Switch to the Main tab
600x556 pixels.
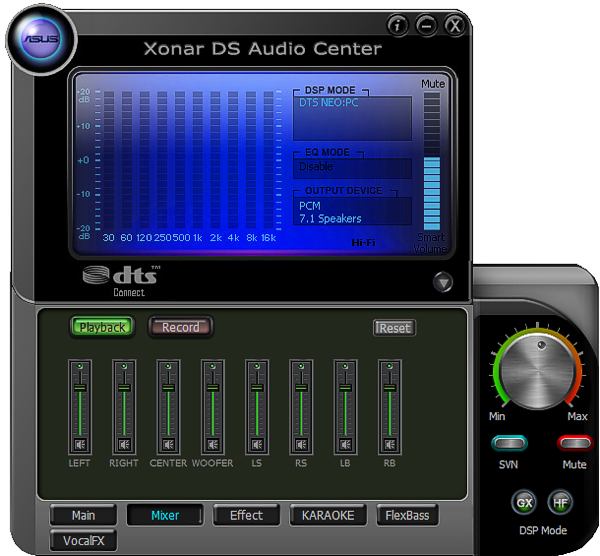[x=83, y=515]
